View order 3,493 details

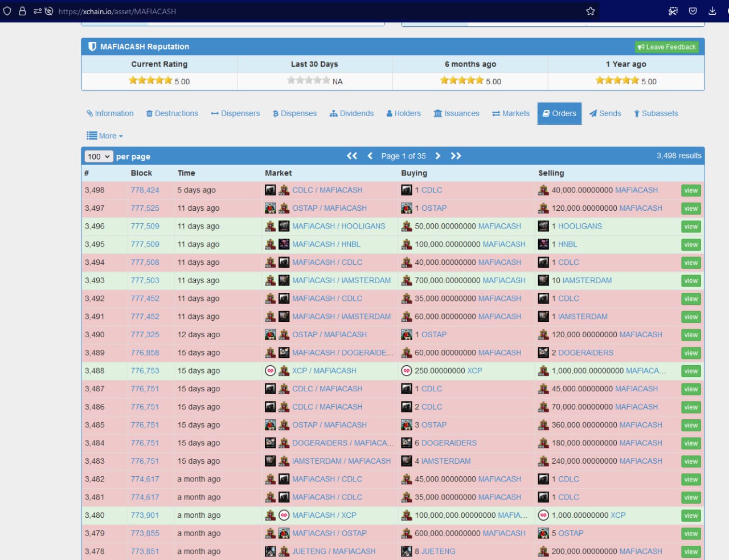[x=691, y=280]
